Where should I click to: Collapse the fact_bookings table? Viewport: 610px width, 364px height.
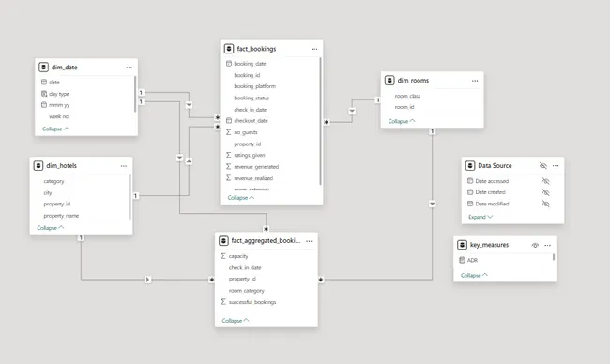(241, 198)
